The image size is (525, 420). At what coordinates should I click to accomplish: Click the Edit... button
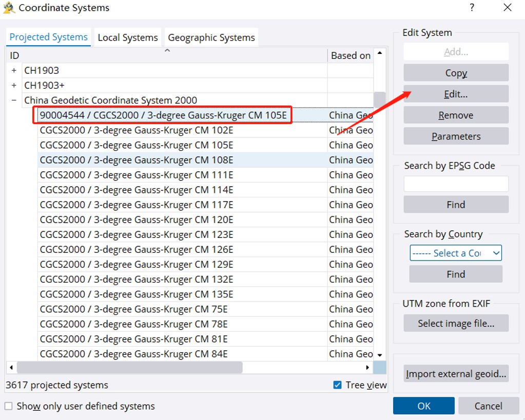(456, 94)
